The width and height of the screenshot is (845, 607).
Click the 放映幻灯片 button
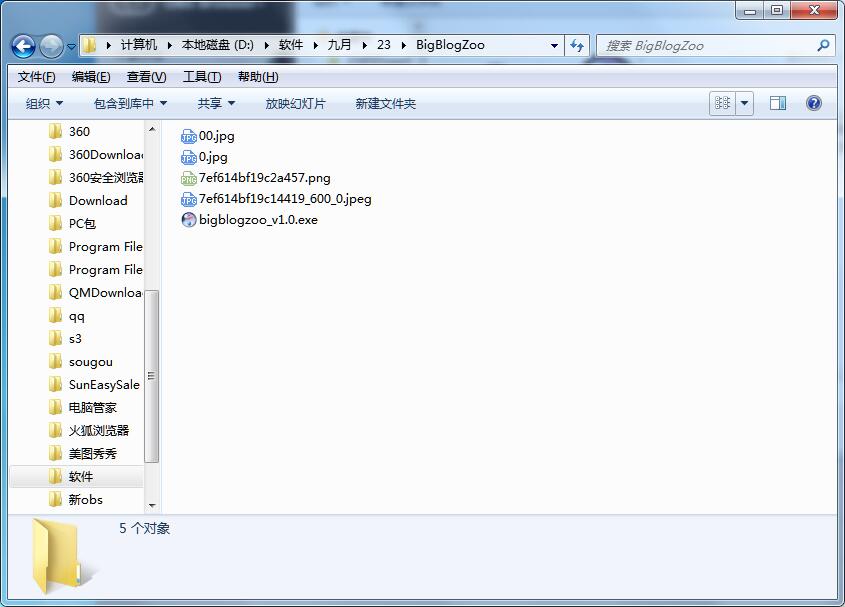pyautogui.click(x=295, y=103)
